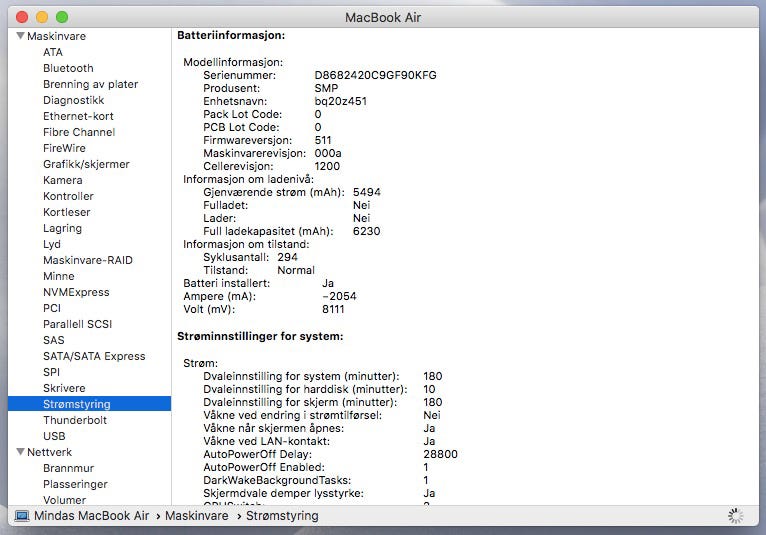The image size is (766, 535).
Task: Open Kortleser entry
Action: point(66,212)
